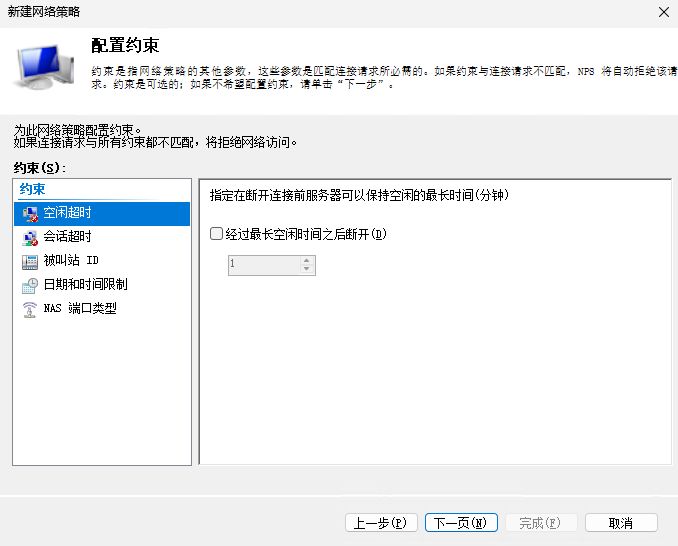Click the 空闲超时 constraint icon

[x=29, y=213]
